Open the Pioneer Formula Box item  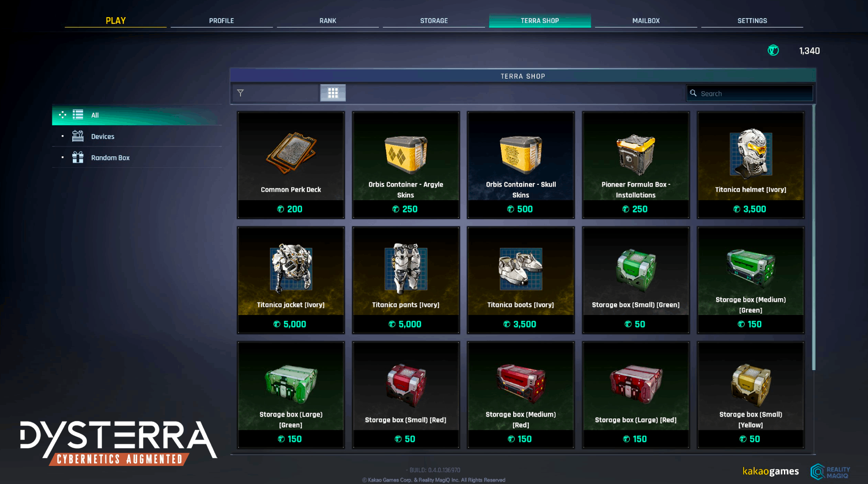click(x=636, y=165)
